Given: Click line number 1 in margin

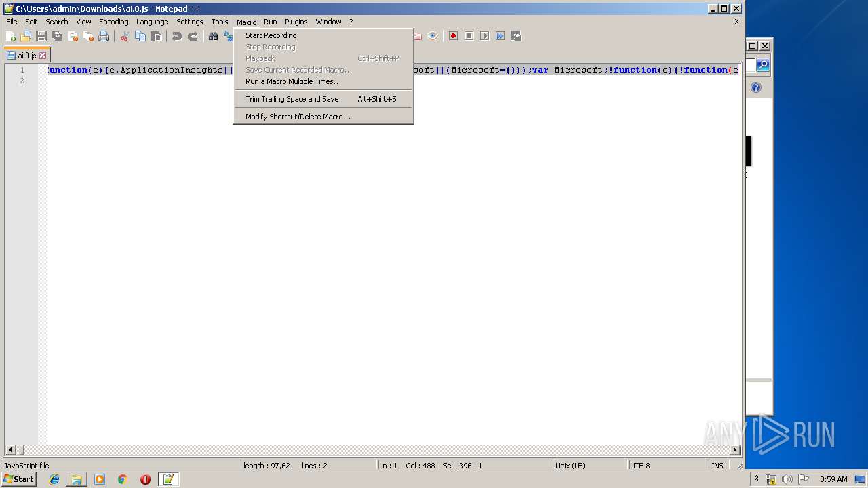Looking at the screenshot, I should [22, 70].
